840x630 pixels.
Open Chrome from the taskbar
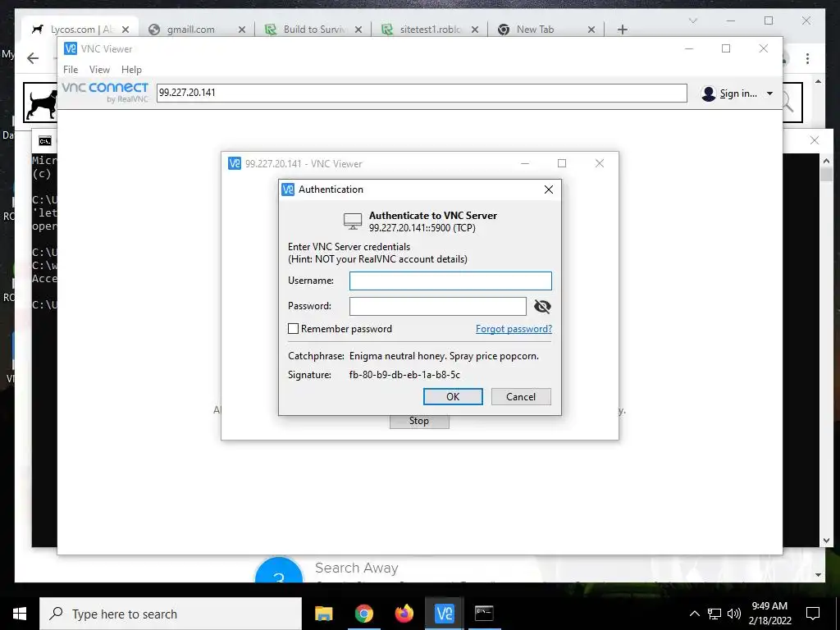363,614
